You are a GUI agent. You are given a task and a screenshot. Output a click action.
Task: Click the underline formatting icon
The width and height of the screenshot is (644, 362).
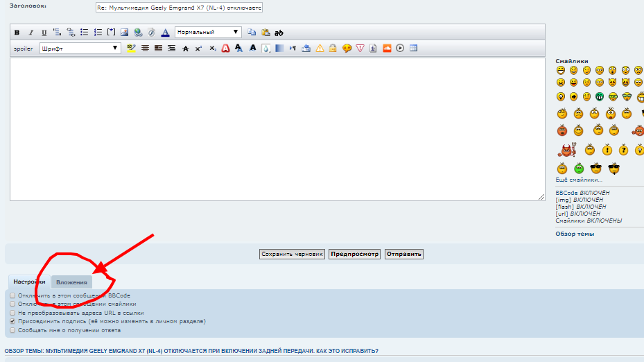pyautogui.click(x=44, y=33)
